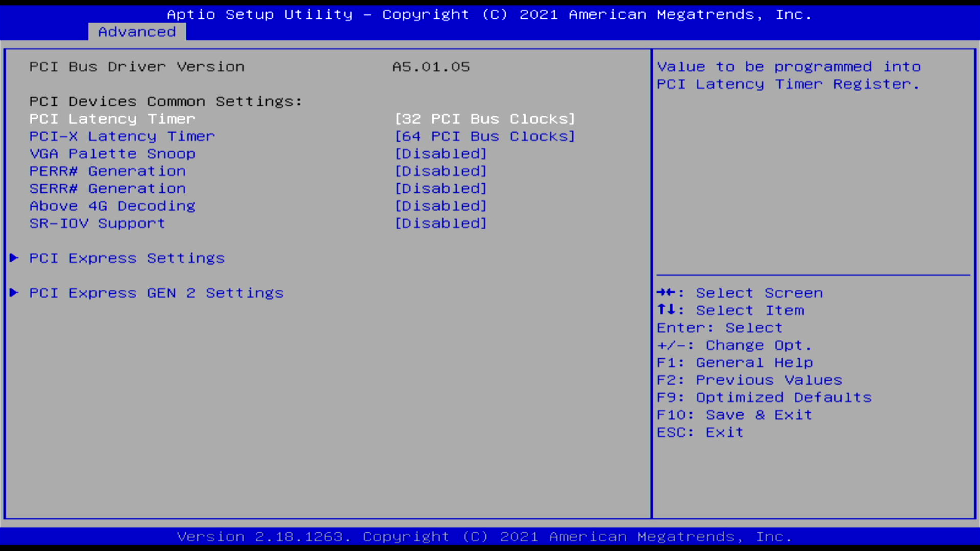Image resolution: width=980 pixels, height=551 pixels.
Task: Click the ESC: Exit hint
Action: click(700, 432)
